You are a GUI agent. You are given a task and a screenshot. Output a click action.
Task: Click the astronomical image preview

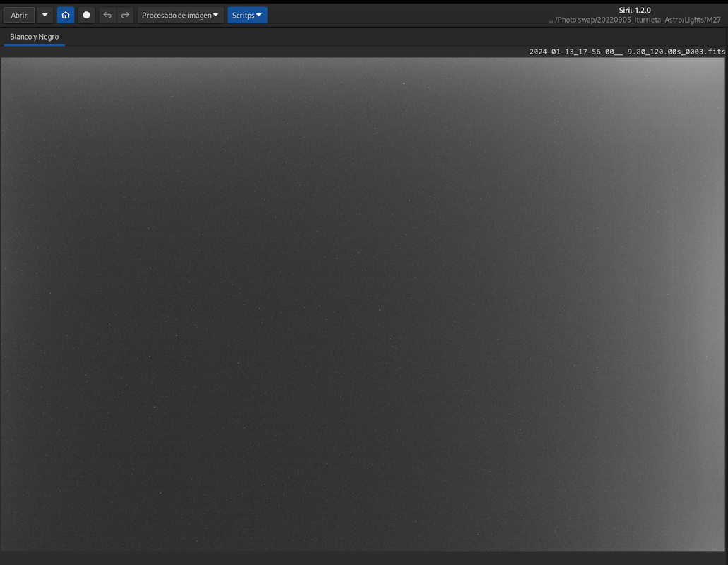point(363,304)
